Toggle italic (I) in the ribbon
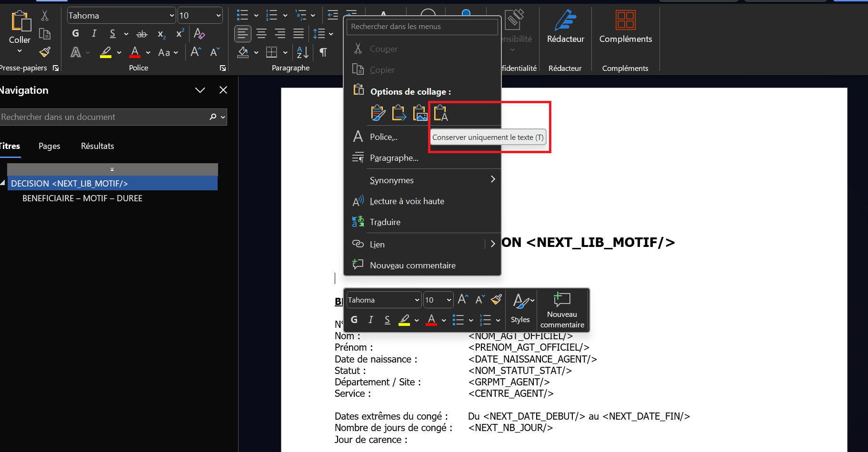Viewport: 868px width, 452px height. point(94,34)
